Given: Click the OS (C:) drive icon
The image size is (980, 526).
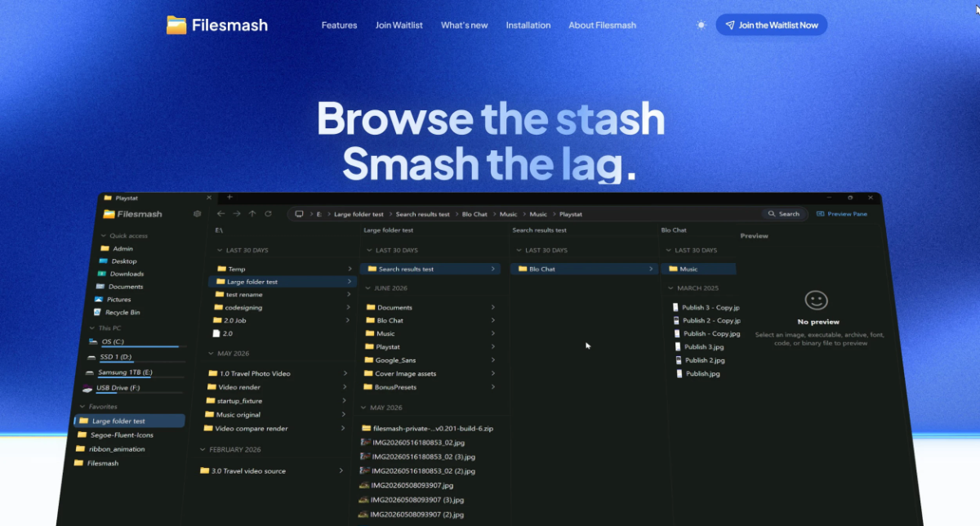Looking at the screenshot, I should 92,341.
